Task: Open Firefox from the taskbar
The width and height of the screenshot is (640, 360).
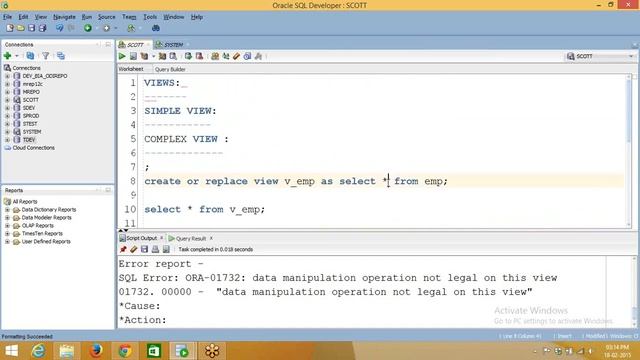Action: 96,351
